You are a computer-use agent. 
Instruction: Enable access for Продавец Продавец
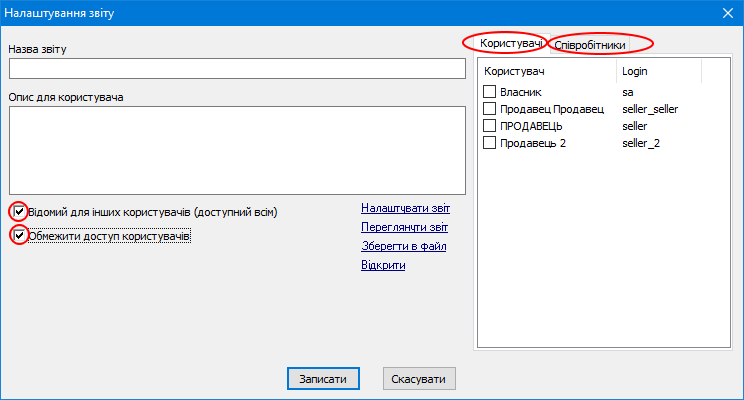pos(490,109)
